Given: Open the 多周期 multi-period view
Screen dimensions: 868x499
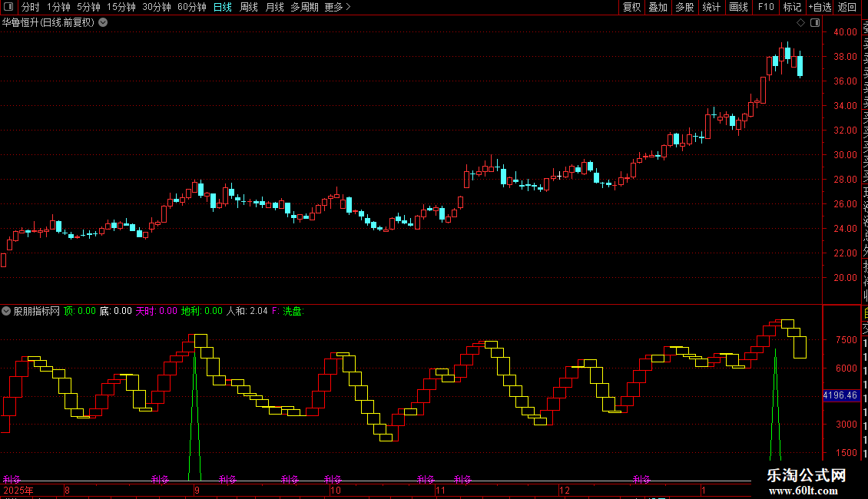Looking at the screenshot, I should coord(304,7).
